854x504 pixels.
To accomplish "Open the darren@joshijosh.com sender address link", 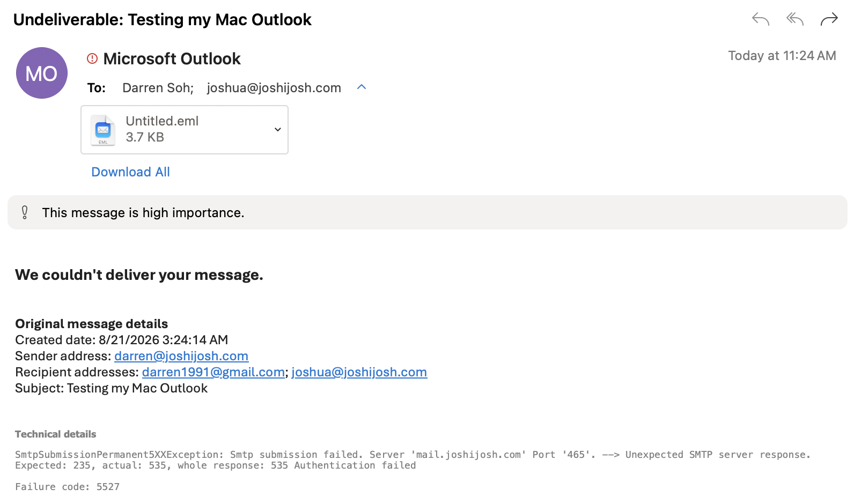I will tap(181, 356).
